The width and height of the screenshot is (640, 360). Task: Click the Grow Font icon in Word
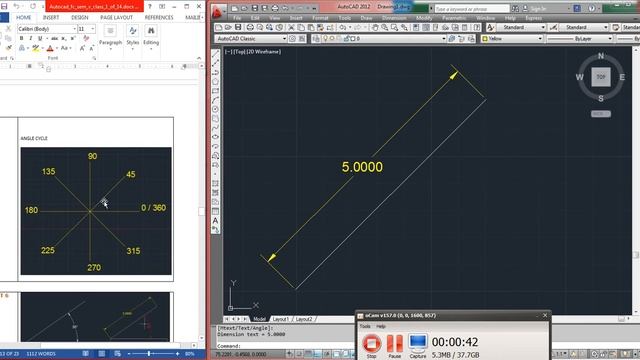[x=82, y=48]
